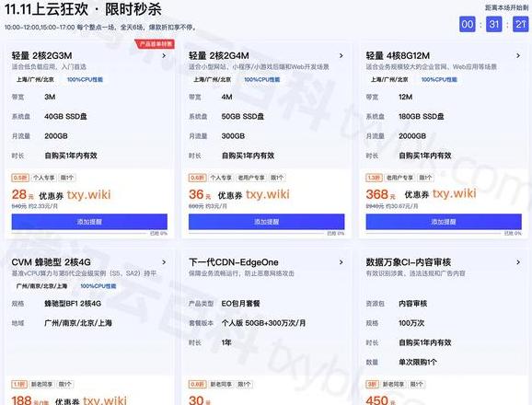This screenshot has height=405, width=532.
Task: Open the 下一代CDN-EdgeOne title
Action: tap(234, 262)
